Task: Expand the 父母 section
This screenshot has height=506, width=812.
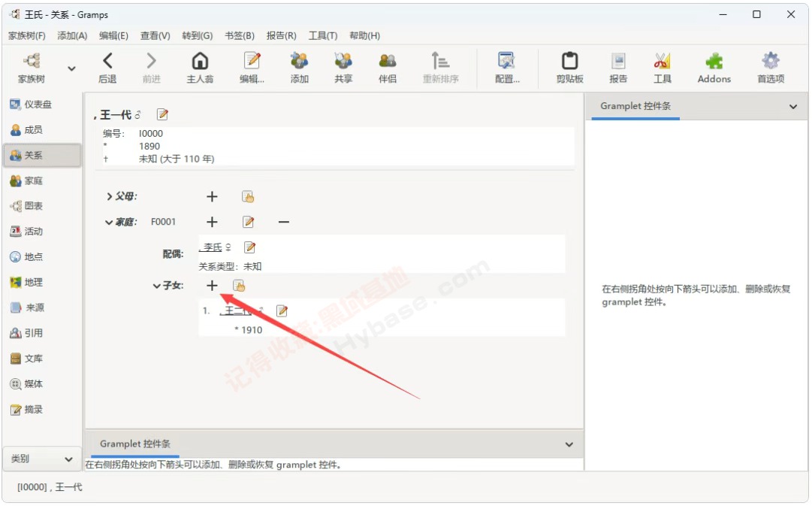Action: click(109, 196)
